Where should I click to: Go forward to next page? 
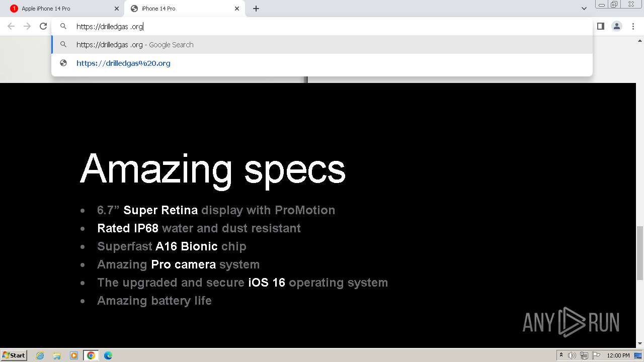27,26
